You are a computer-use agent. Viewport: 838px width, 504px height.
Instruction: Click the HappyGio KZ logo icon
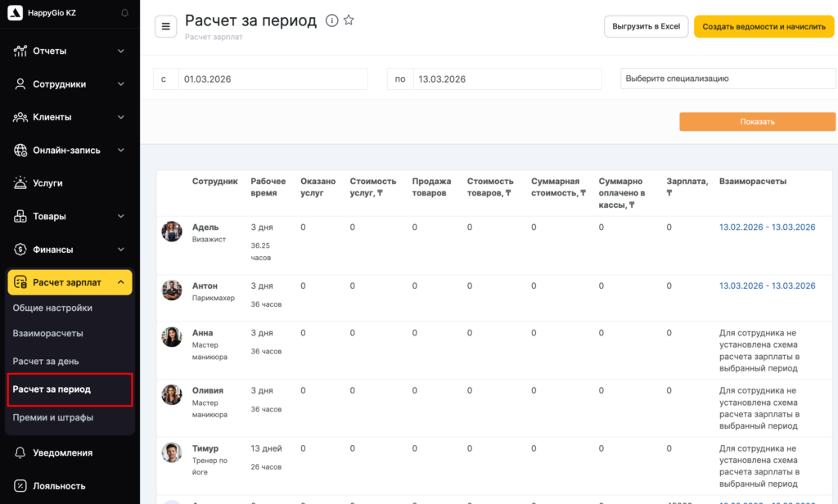(15, 13)
